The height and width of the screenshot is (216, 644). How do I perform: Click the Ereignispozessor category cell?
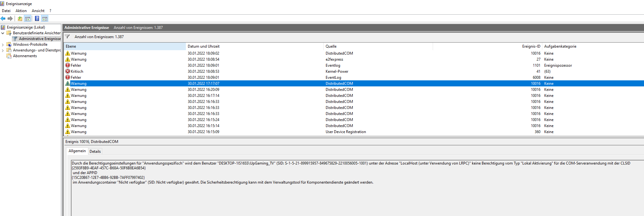[x=558, y=65]
